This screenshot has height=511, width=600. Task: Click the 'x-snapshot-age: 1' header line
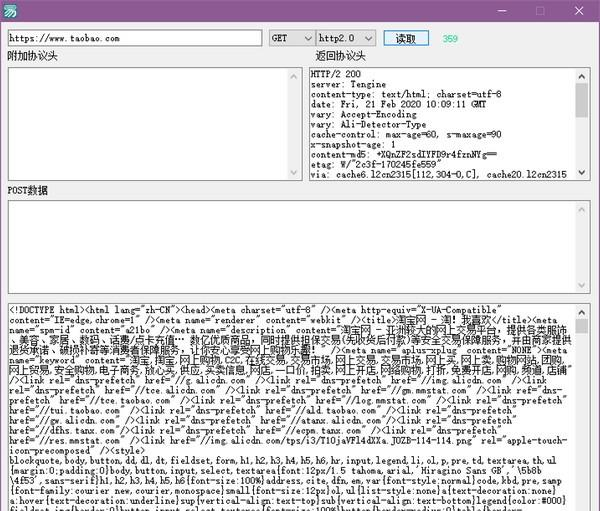coord(353,145)
